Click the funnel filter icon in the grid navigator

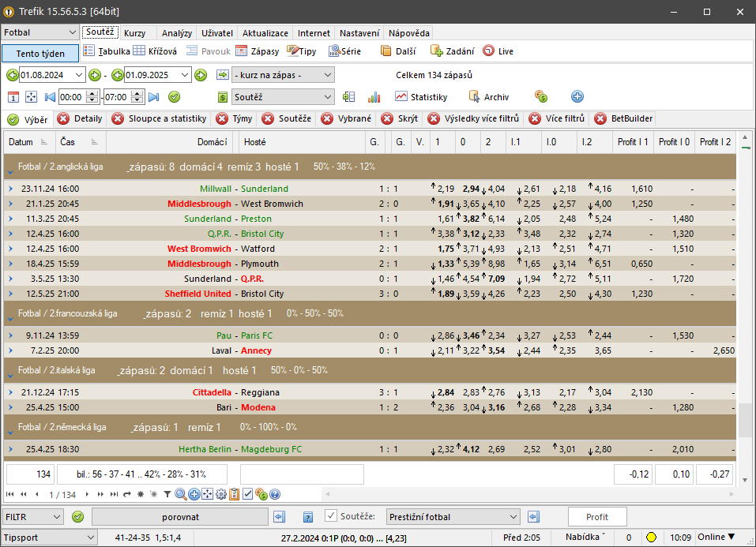point(167,494)
